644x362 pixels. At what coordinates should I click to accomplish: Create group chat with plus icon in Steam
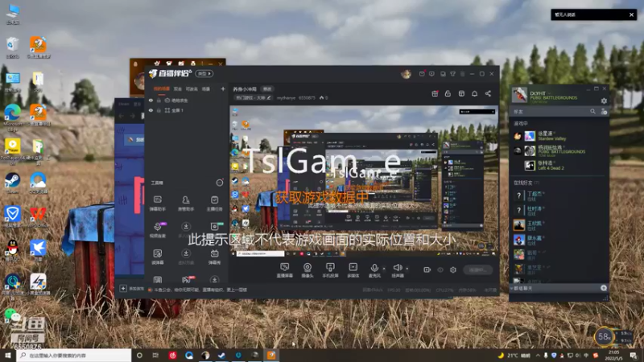pyautogui.click(x=603, y=288)
